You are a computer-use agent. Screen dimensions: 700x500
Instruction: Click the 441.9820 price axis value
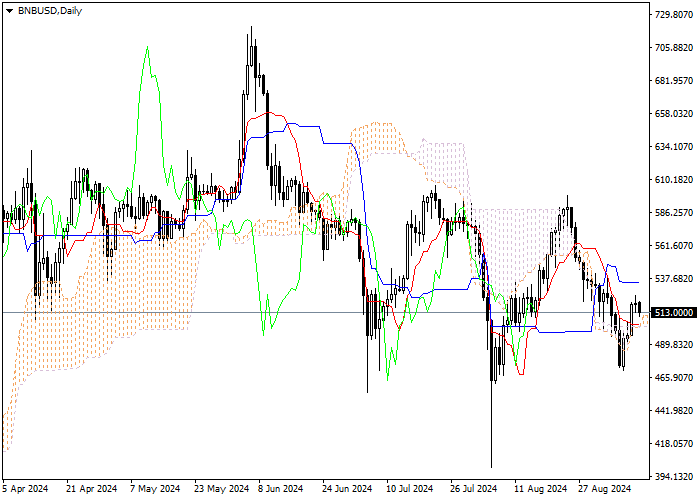pos(674,411)
